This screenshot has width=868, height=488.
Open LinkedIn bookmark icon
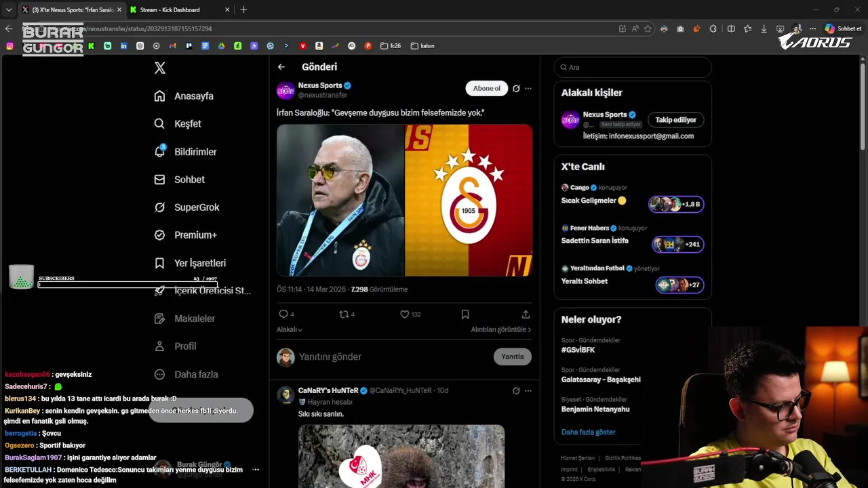[x=123, y=46]
